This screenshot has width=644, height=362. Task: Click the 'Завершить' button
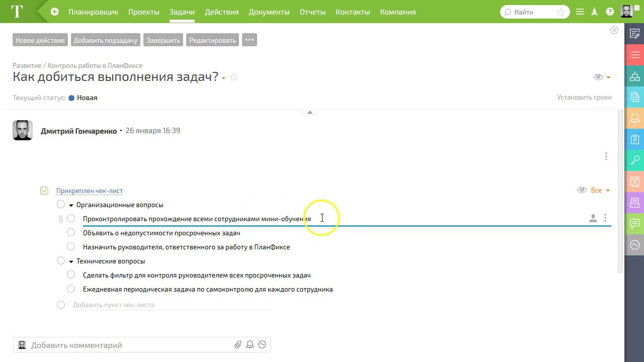point(164,40)
